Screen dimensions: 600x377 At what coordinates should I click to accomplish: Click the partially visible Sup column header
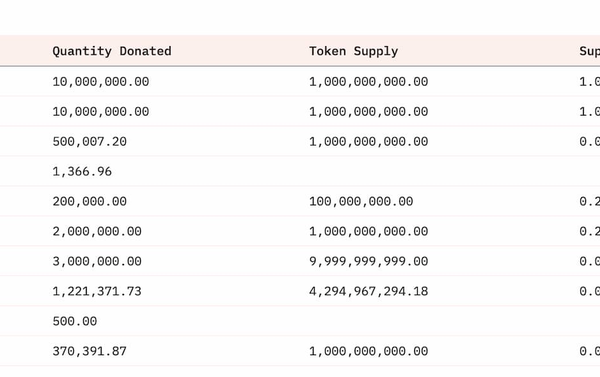click(589, 51)
